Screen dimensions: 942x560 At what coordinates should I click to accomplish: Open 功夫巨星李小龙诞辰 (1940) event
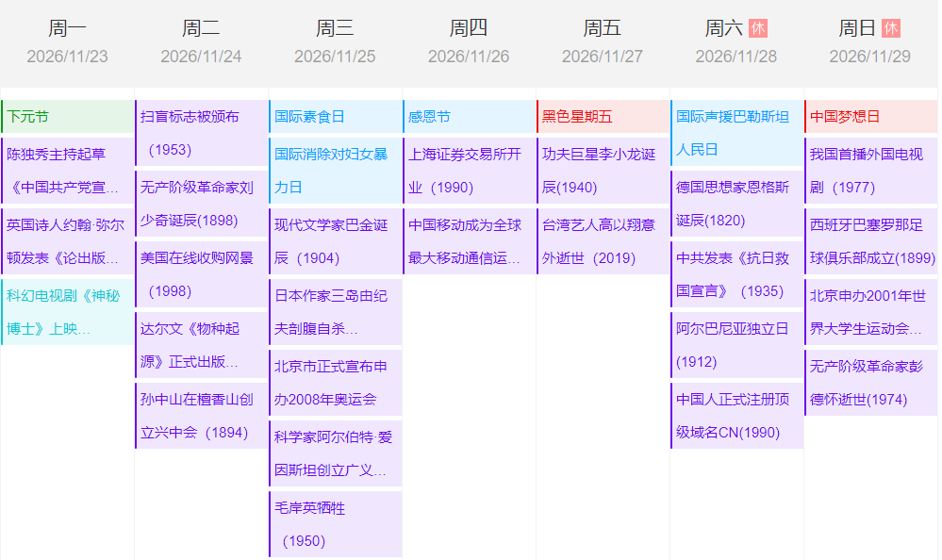point(603,171)
